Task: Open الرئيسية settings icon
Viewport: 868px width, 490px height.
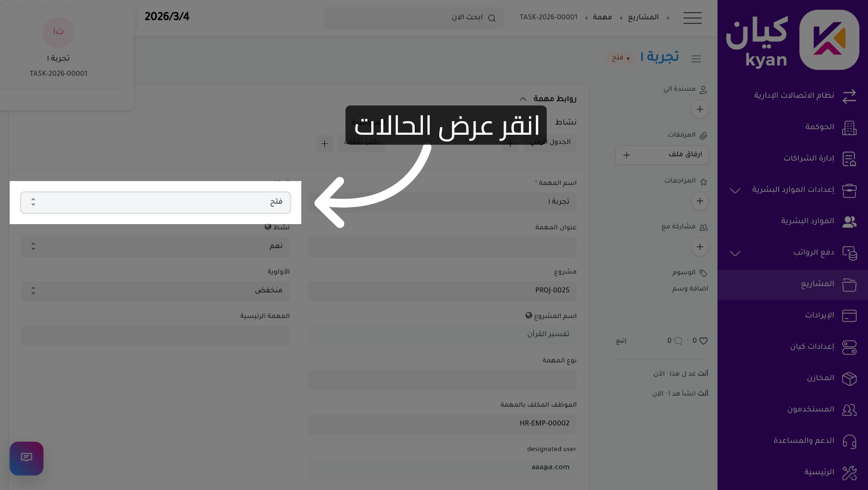Action: tap(849, 472)
